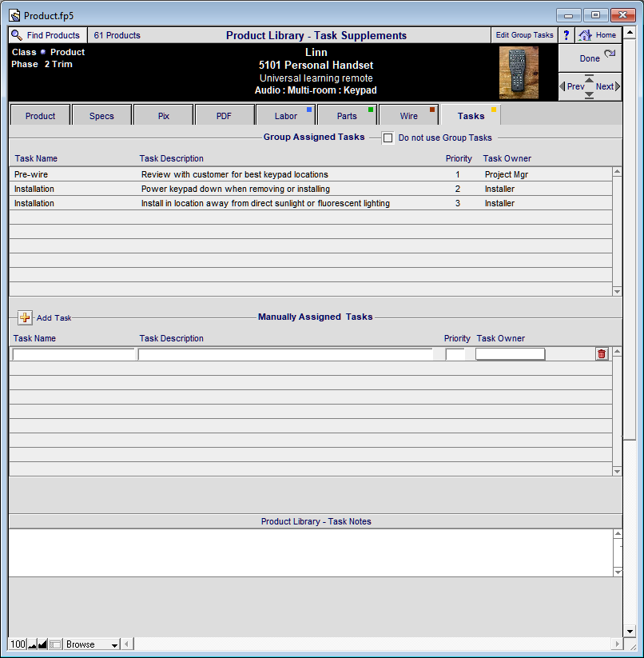Click the zoom in mountain icon
The width and height of the screenshot is (644, 658).
coord(42,644)
